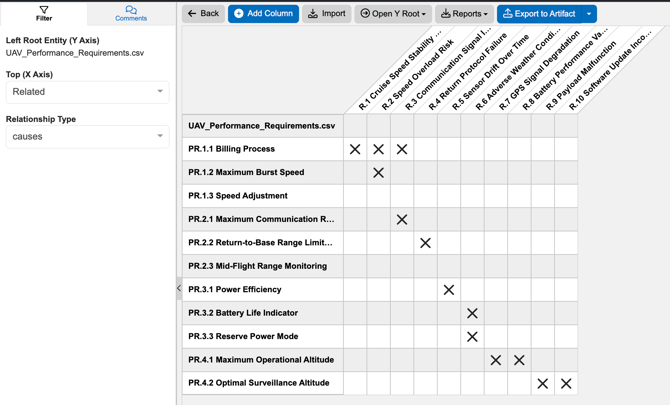Click column header R.6 Adverse Weather Condi...
The height and width of the screenshot is (405, 670).
click(517, 69)
